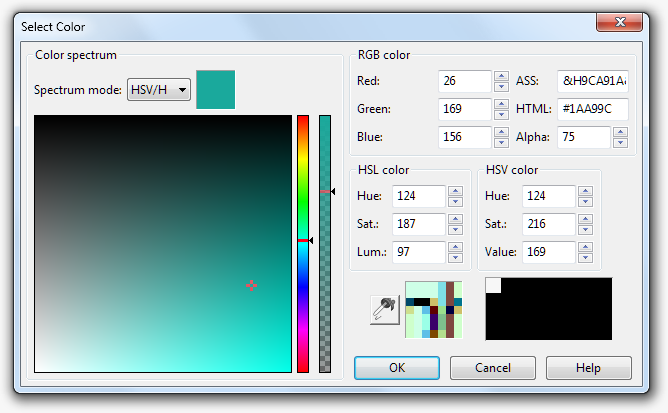Click the rainbow hue slider bar

303,244
